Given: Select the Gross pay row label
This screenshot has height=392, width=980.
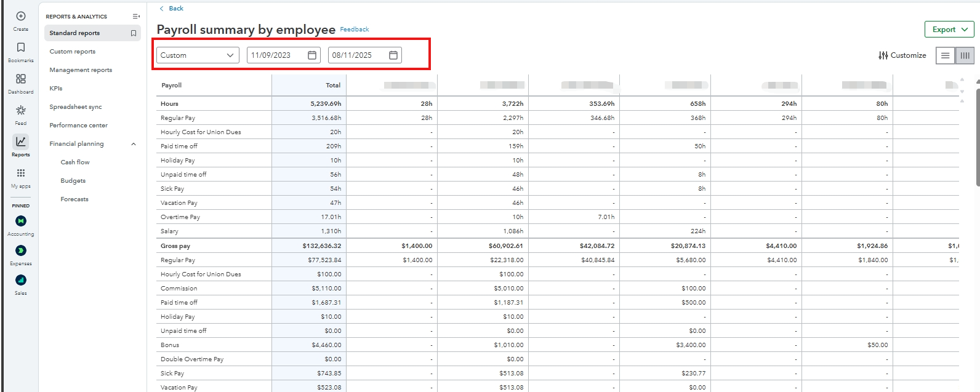Looking at the screenshot, I should [x=175, y=246].
